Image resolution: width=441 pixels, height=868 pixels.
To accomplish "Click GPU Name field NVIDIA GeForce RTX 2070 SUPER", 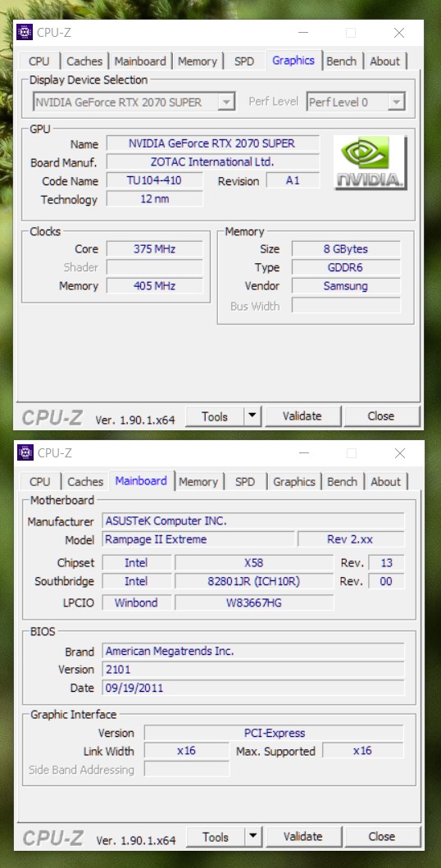I will point(212,143).
